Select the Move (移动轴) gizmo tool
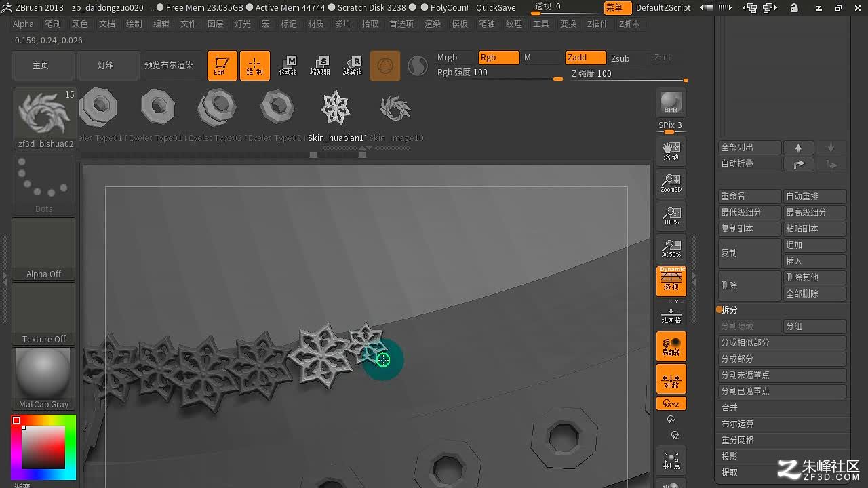The image size is (868, 488). click(x=288, y=66)
